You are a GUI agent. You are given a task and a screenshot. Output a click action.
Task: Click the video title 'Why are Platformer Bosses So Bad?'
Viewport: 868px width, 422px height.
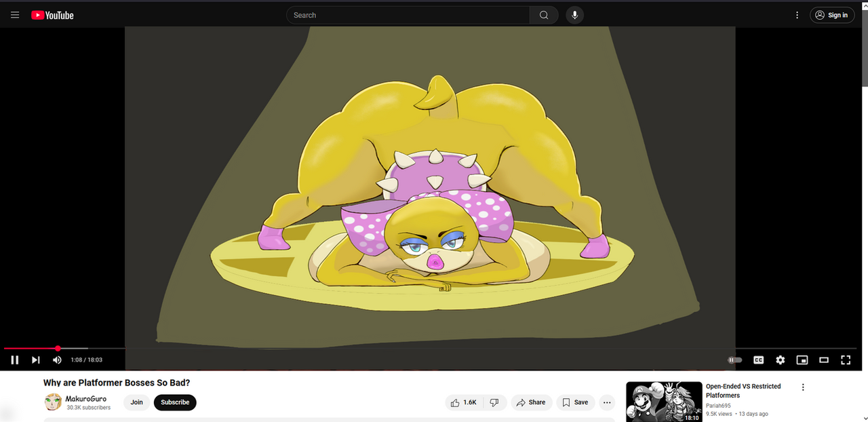pos(117,383)
